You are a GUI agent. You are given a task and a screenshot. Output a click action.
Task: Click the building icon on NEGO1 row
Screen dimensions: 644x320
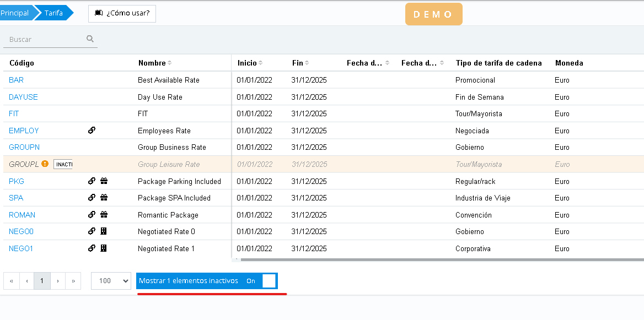tap(104, 248)
